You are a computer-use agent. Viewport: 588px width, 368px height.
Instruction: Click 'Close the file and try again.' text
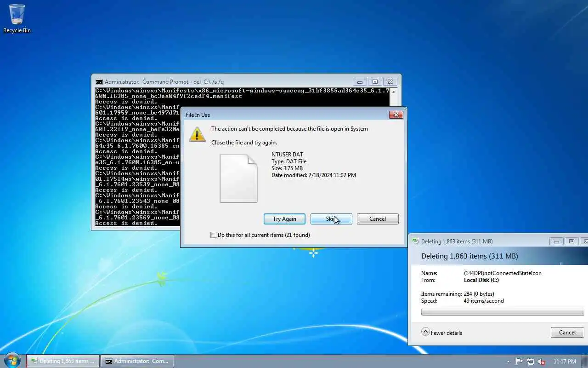[x=244, y=143]
